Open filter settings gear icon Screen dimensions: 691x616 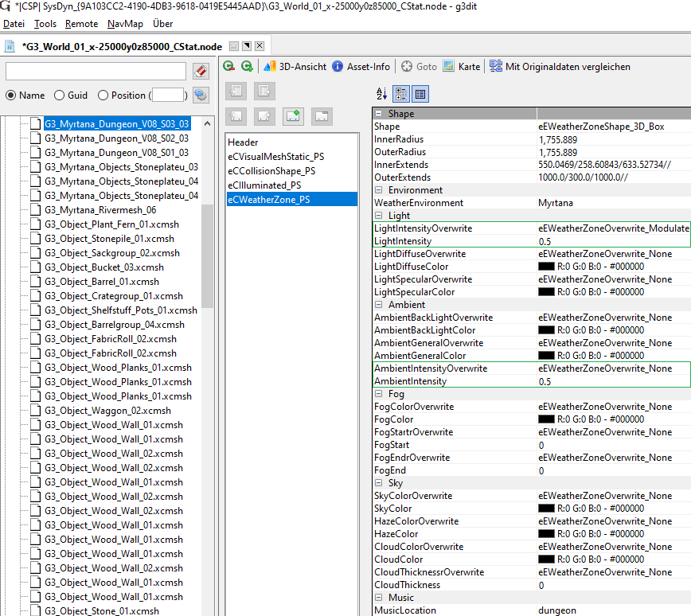(x=200, y=95)
